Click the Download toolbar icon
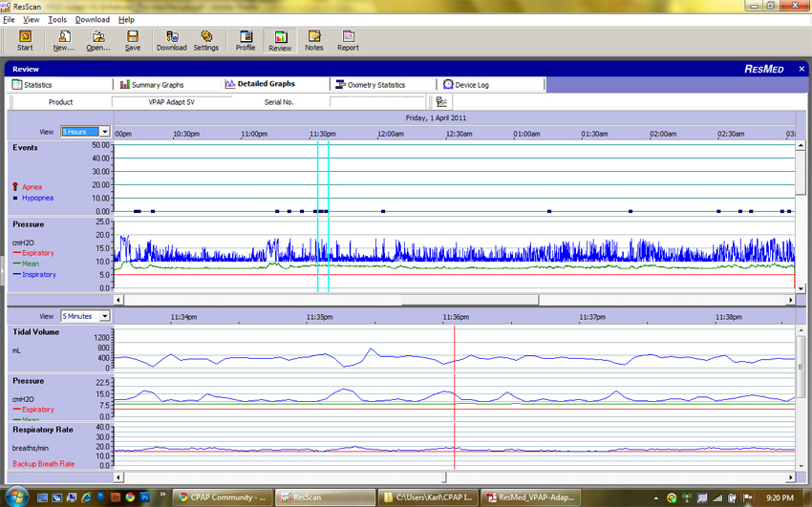812x507 pixels. [x=172, y=40]
